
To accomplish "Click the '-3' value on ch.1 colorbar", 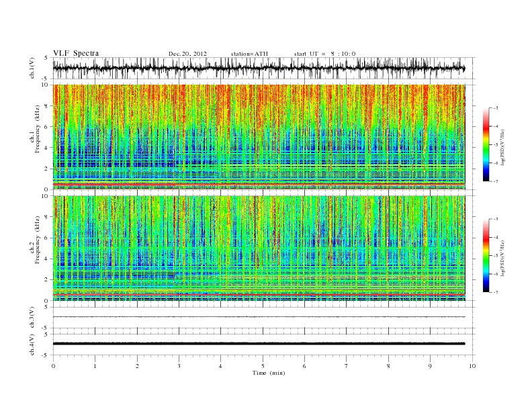I will tap(496, 108).
